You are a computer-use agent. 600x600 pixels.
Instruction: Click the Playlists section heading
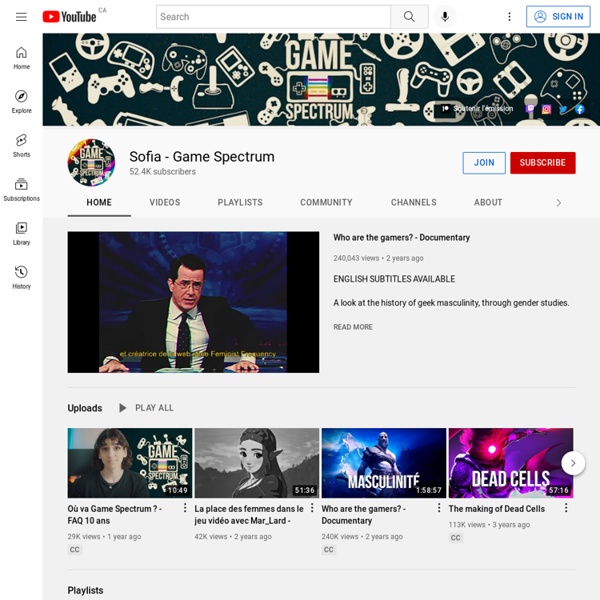pyautogui.click(x=85, y=590)
